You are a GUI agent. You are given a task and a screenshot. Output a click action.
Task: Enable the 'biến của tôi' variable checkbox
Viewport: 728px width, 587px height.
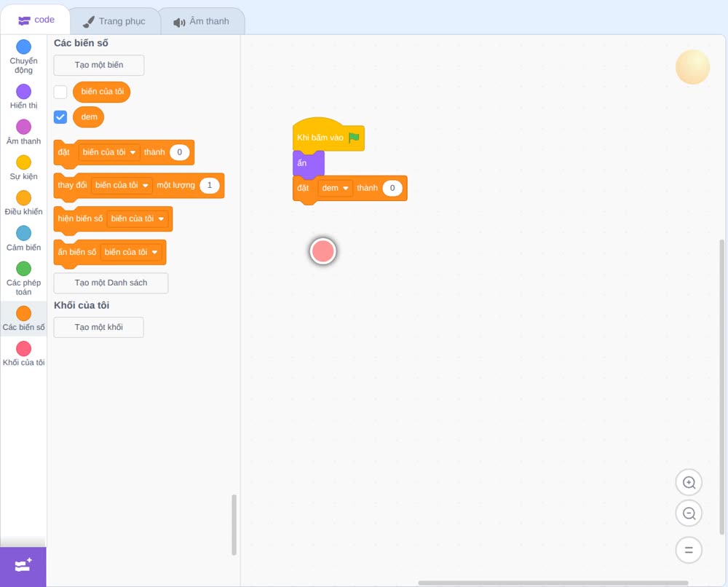tap(60, 92)
